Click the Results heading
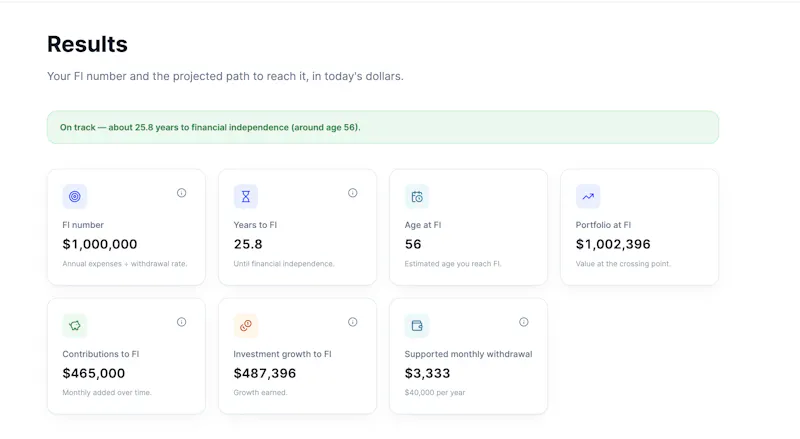 tap(87, 44)
